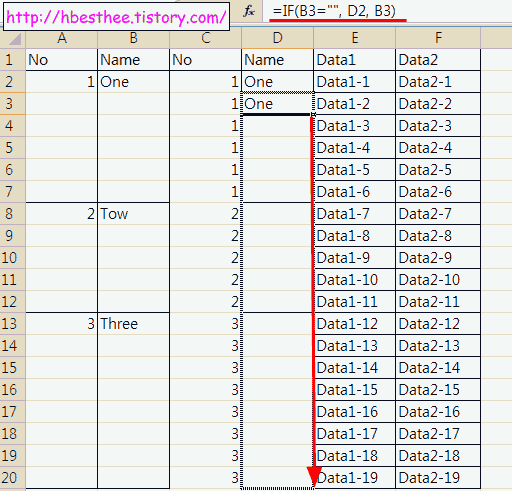Click cell 'Data2-5'
The width and height of the screenshot is (512, 491).
[x=438, y=170]
